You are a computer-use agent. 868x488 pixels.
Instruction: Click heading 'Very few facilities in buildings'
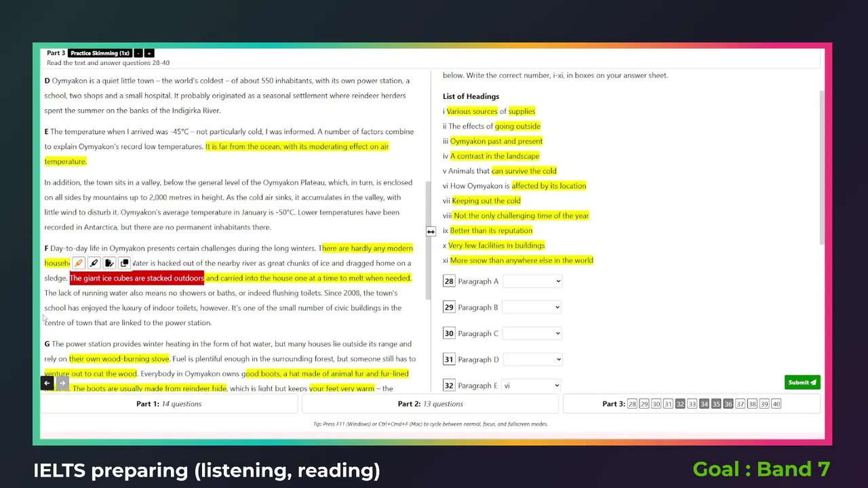coord(494,245)
